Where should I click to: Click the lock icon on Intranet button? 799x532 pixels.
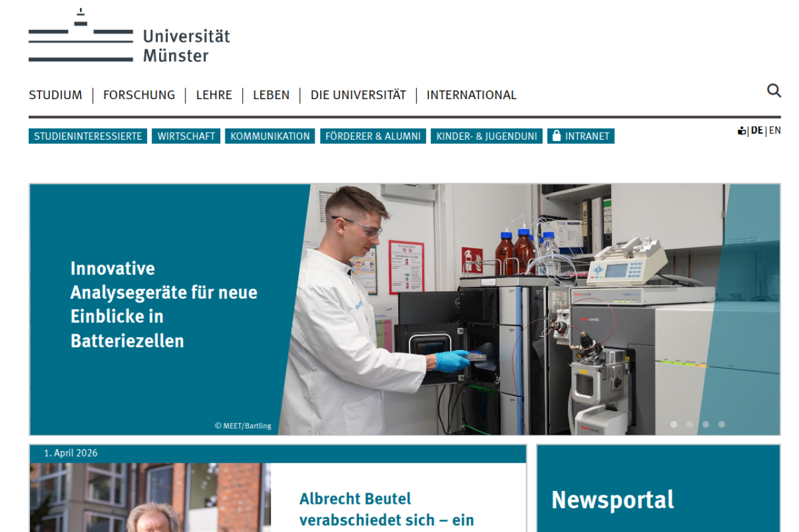click(x=557, y=136)
